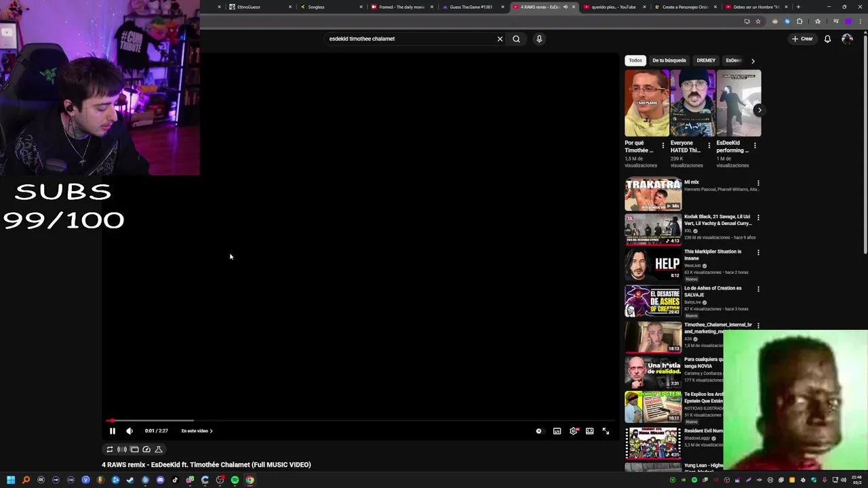Open the subtitles/captions control

[557, 431]
